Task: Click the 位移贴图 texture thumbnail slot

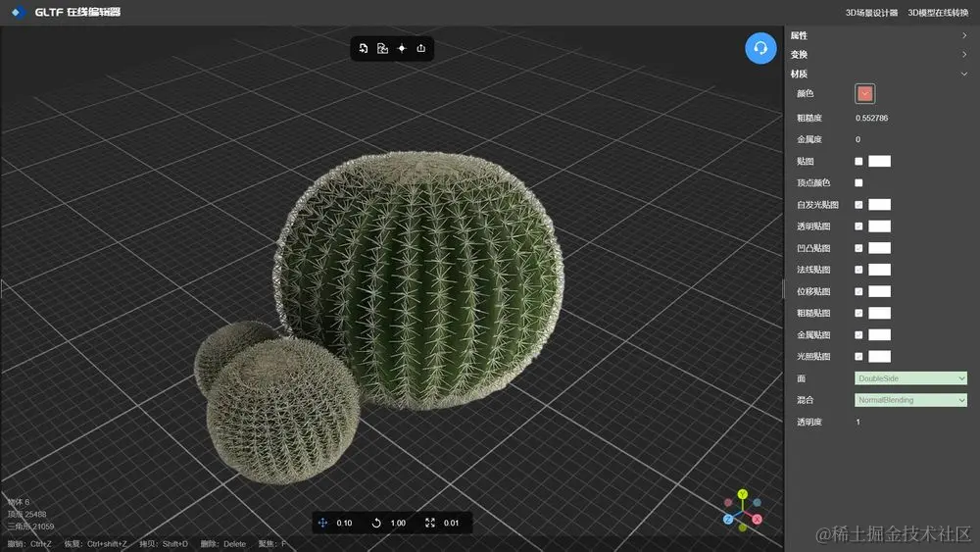Action: (x=879, y=291)
